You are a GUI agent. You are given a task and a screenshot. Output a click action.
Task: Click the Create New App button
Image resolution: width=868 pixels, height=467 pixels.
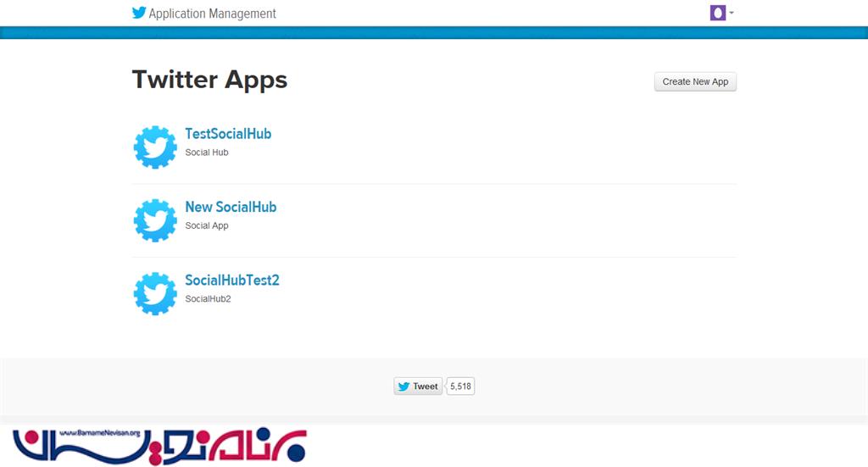coord(695,82)
